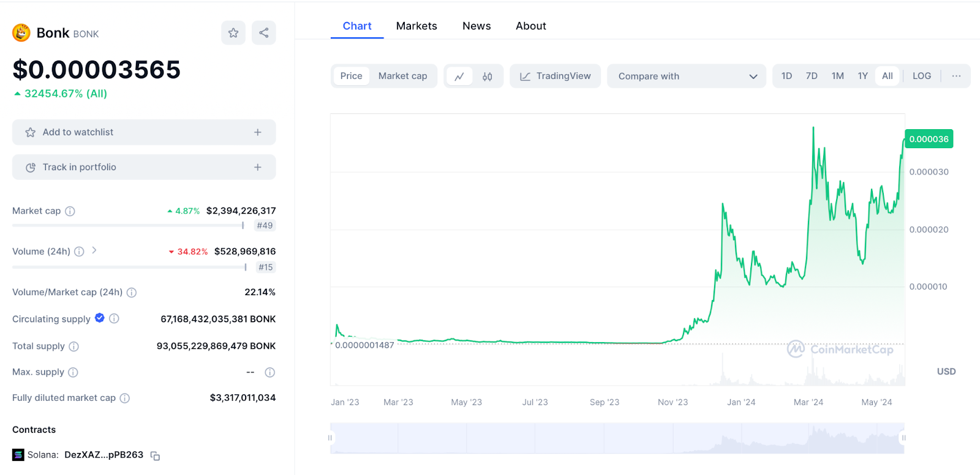Open Max. supply label info icon

point(73,372)
